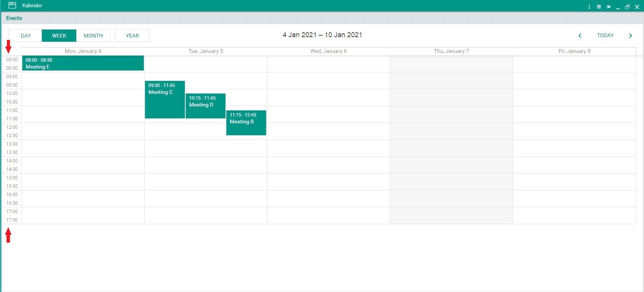The width and height of the screenshot is (644, 292).
Task: Click the 10:30 time label
Action: [12, 102]
